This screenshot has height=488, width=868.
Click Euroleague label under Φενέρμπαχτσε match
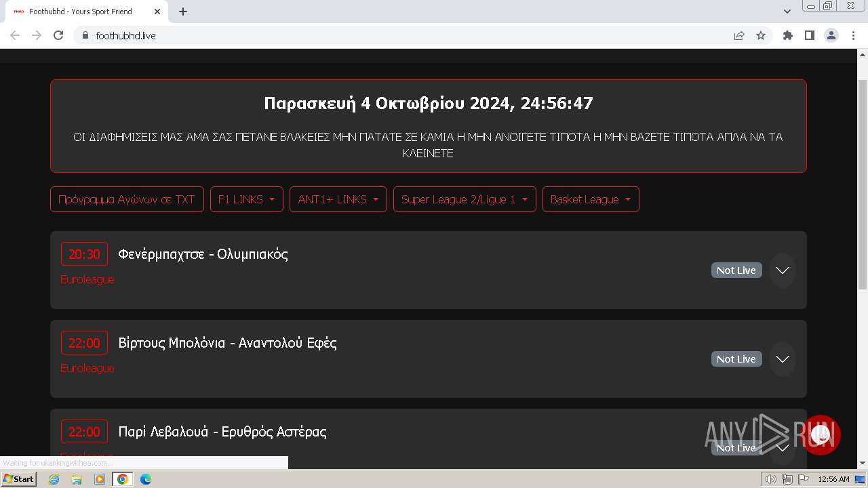87,279
